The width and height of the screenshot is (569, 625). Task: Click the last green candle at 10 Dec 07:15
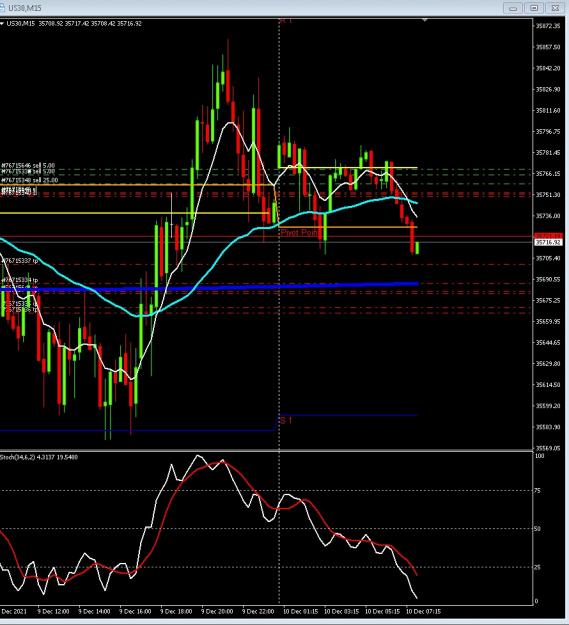[x=417, y=248]
